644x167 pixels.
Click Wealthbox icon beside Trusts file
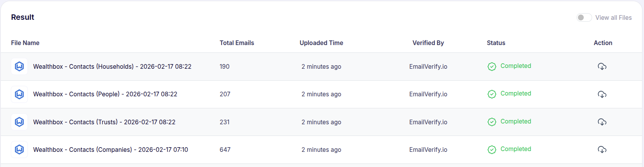click(x=19, y=122)
